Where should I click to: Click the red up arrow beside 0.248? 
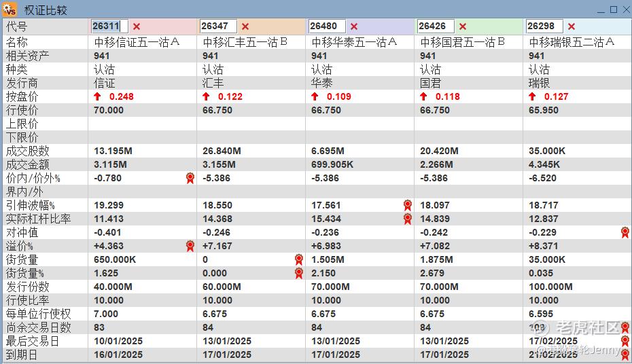click(x=97, y=96)
